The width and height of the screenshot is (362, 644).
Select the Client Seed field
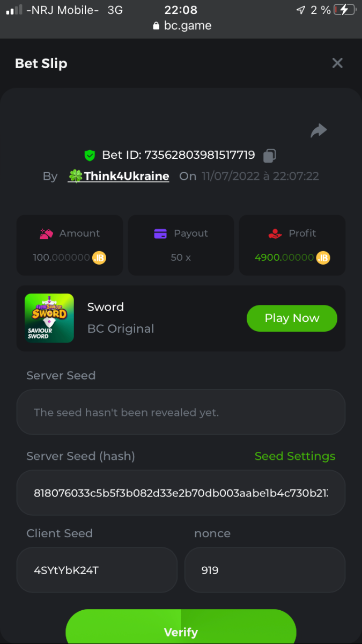(97, 570)
